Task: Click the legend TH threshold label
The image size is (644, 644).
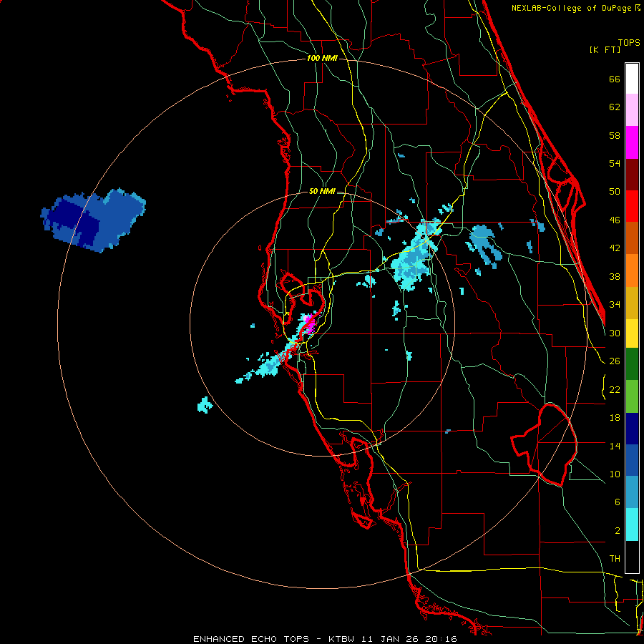Action: (615, 559)
